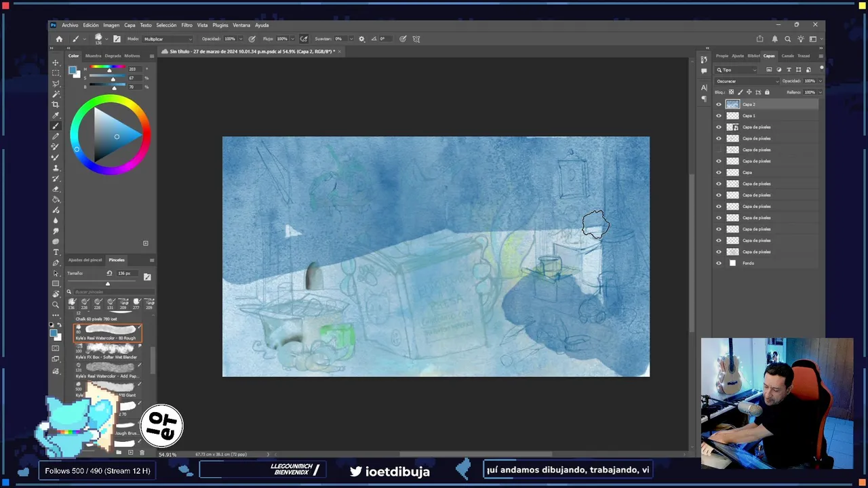Open the Archivo menu
Image resolution: width=868 pixels, height=488 pixels.
click(x=70, y=25)
